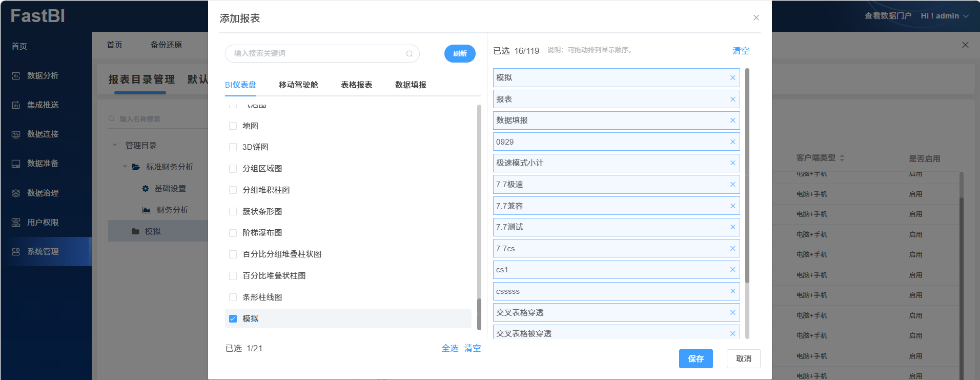This screenshot has width=980, height=380.
Task: Collapse the 管理目录 tree node
Action: 115,145
